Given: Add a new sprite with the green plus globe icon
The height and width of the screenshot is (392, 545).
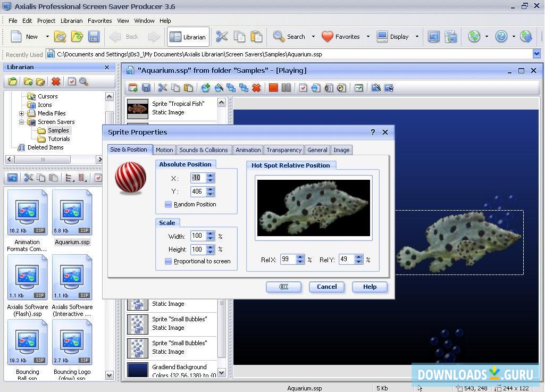Looking at the screenshot, I should [x=206, y=88].
